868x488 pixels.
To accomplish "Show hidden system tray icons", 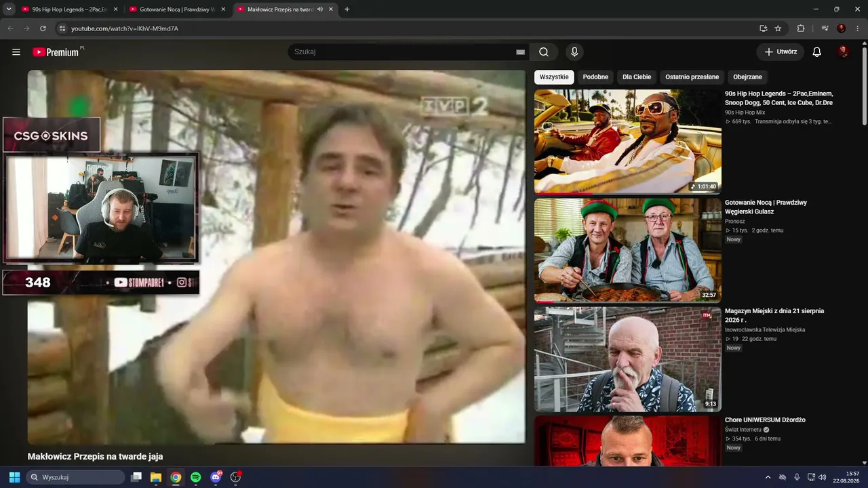I will click(x=768, y=477).
